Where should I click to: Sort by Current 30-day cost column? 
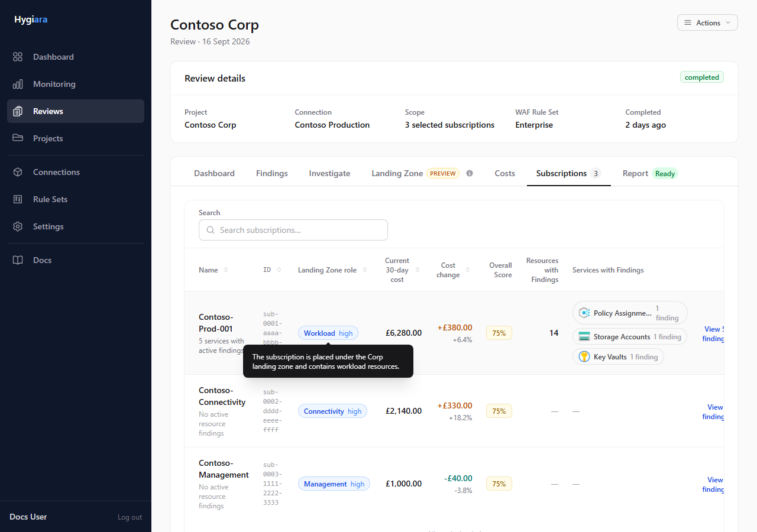pos(402,270)
